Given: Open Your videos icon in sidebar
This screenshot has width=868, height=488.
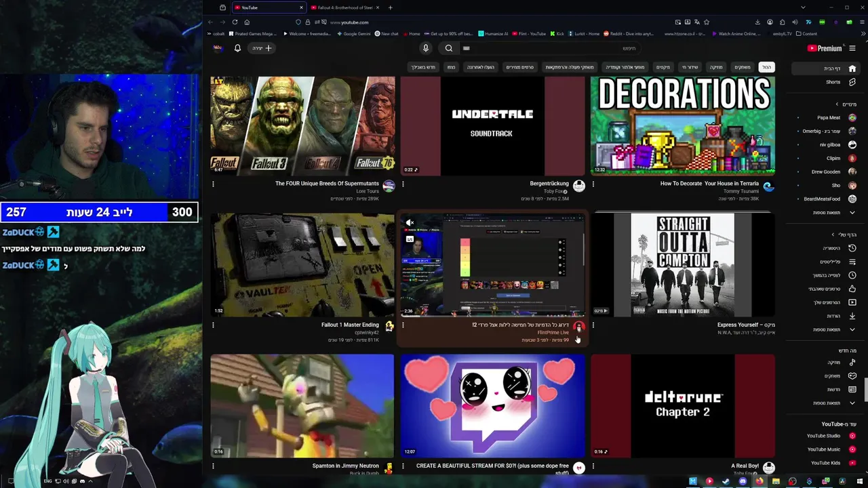Looking at the screenshot, I should pyautogui.click(x=852, y=302).
